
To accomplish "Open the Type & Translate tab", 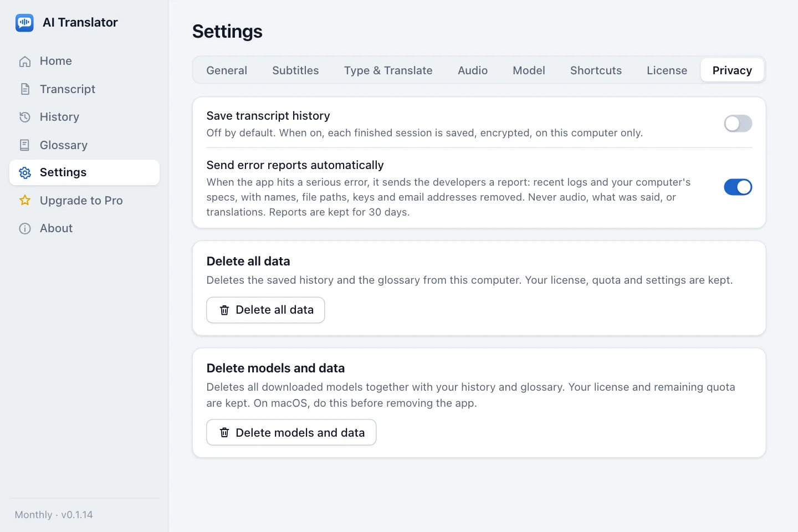I will pos(388,70).
